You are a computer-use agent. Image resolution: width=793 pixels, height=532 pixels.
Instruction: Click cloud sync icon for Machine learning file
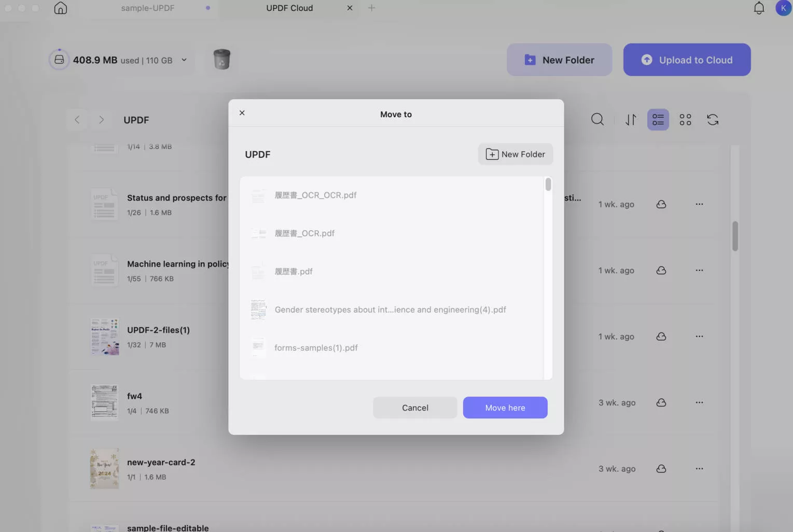pyautogui.click(x=661, y=270)
